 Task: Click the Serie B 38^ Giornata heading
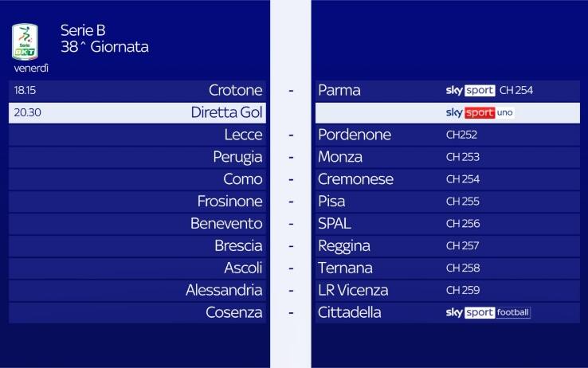point(104,38)
